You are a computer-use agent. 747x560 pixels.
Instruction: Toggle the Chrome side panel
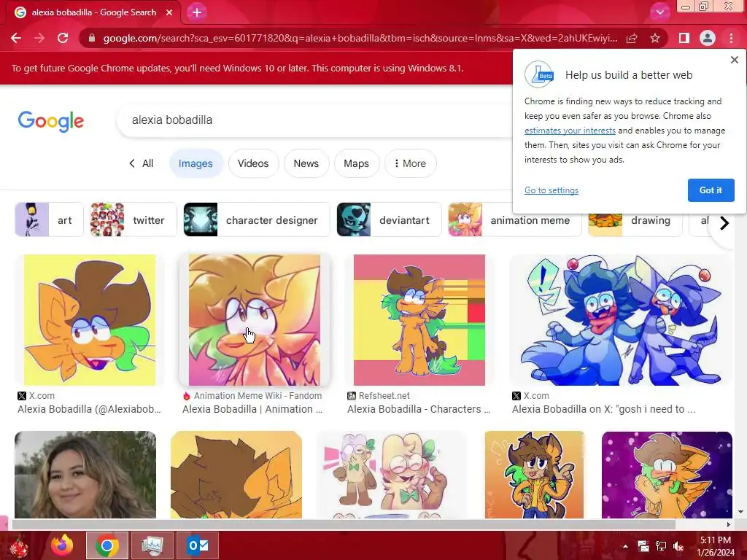[x=684, y=38]
